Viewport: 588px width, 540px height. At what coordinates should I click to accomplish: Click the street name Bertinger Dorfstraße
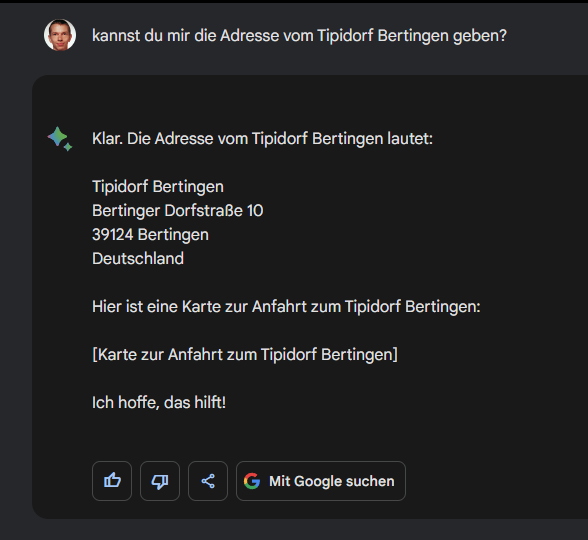(x=167, y=211)
